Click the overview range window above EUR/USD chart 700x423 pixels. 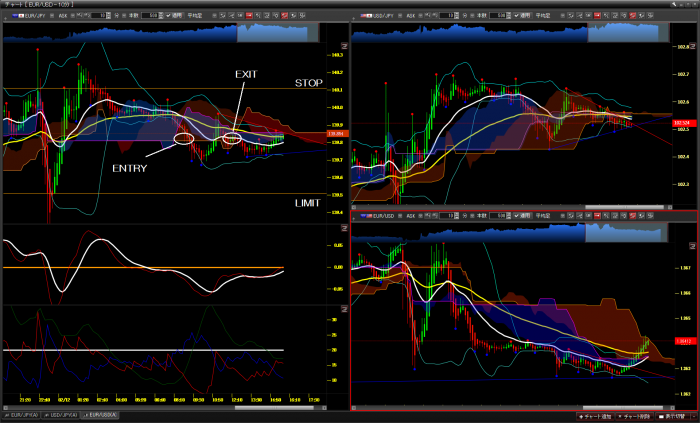tap(626, 232)
